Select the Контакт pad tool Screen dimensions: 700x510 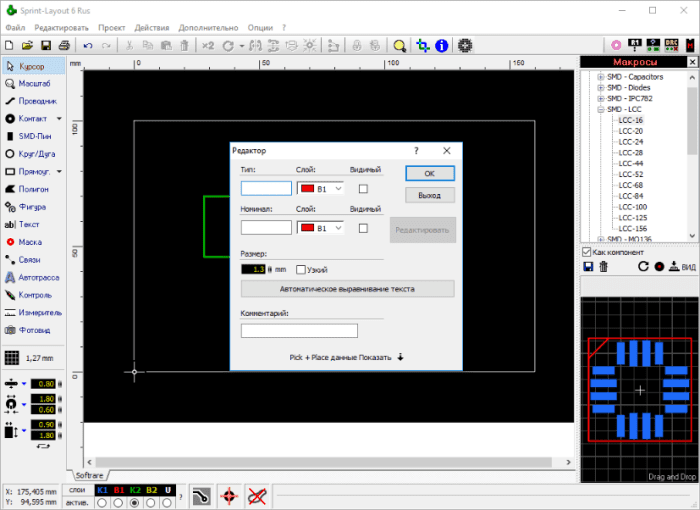[28, 119]
